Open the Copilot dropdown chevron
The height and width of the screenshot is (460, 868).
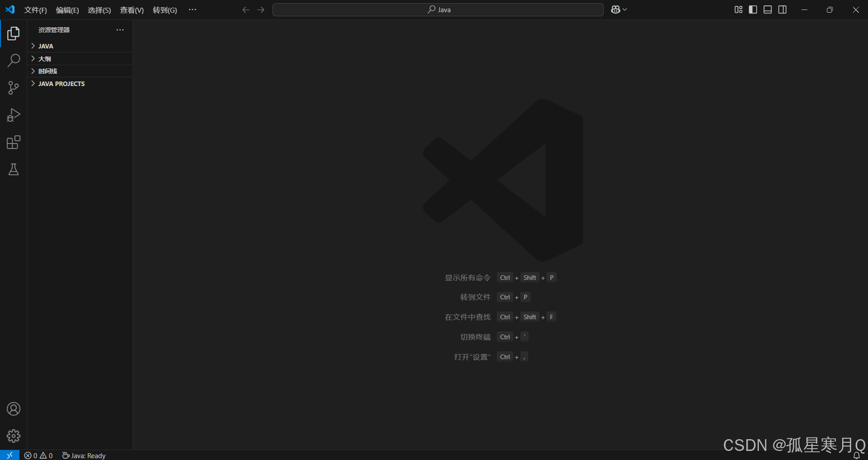point(625,10)
